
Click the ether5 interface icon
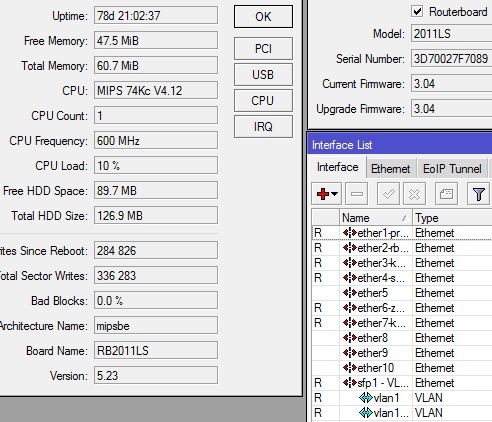pyautogui.click(x=350, y=293)
